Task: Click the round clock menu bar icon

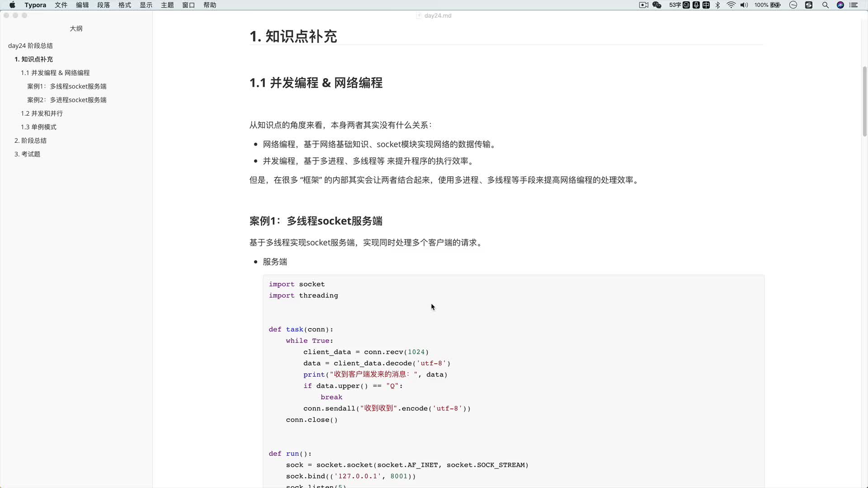Action: click(x=793, y=5)
